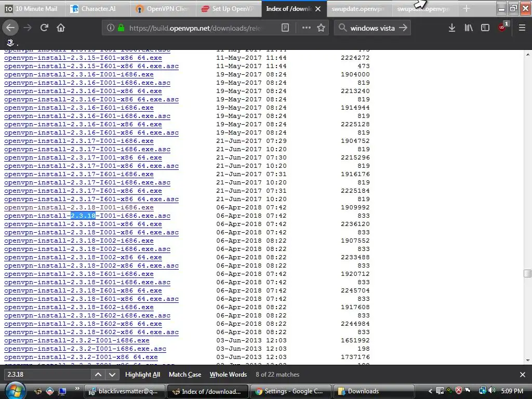Click the volume speaker tray icon
Screen dimensions: 532x399
pos(491,391)
